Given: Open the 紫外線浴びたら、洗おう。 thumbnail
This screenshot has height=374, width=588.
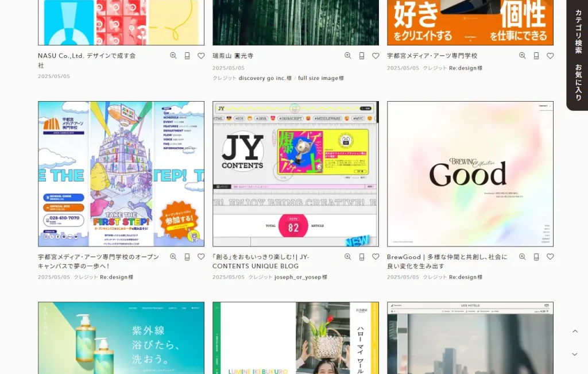Looking at the screenshot, I should tap(121, 338).
